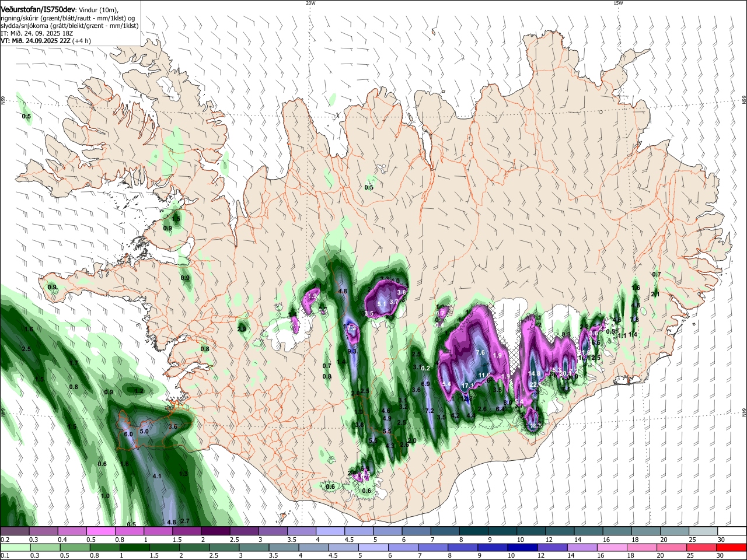747x560 pixels.
Task: Click the 2.9 value in west Iceland
Action: pos(242,329)
